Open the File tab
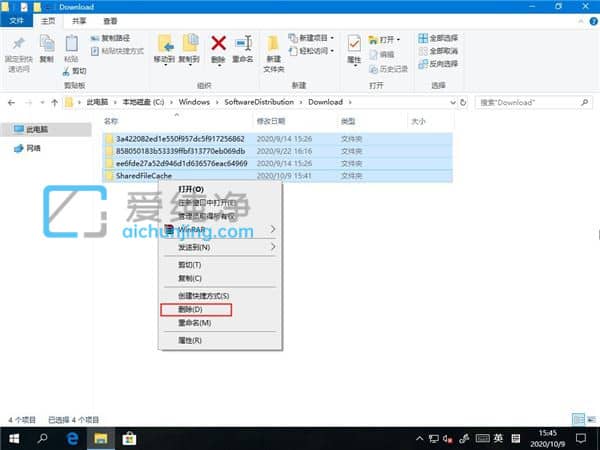The image size is (600, 450). pos(16,21)
